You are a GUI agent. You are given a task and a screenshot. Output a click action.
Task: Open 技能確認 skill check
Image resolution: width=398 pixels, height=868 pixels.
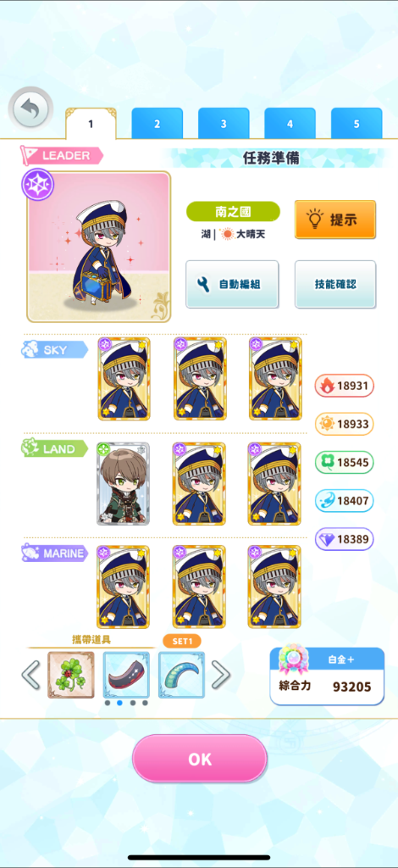pyautogui.click(x=335, y=285)
